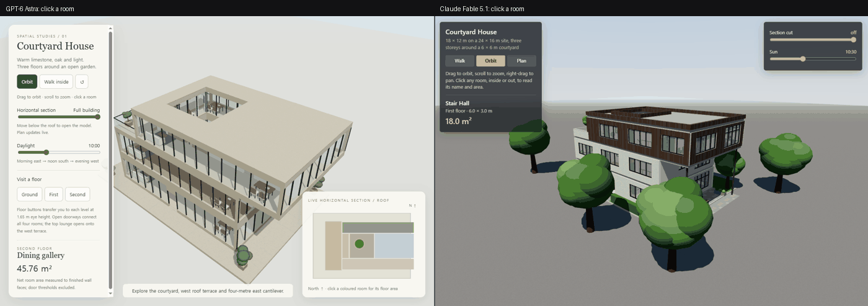Click the '10:00' daylight time value
Screen dimensions: 868x306
pos(94,146)
